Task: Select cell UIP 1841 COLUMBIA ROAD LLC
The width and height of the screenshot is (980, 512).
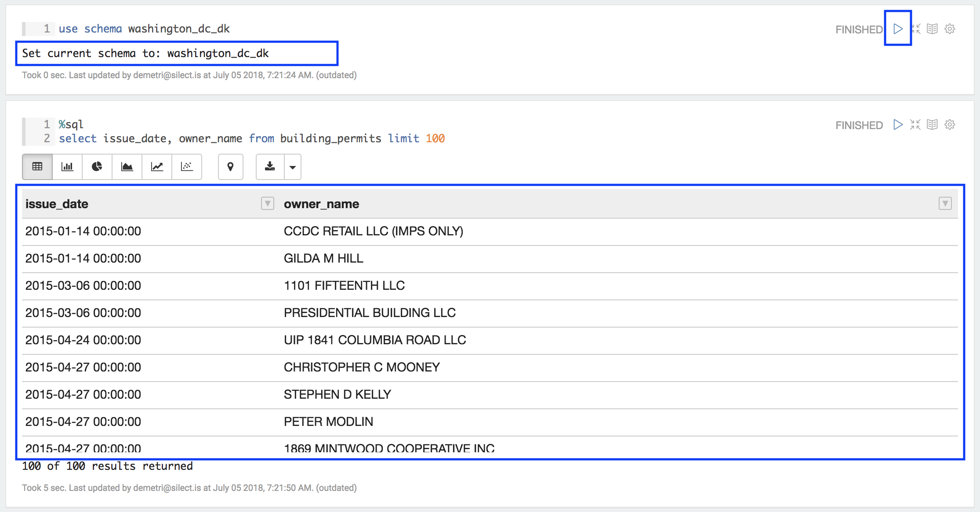Action: click(x=619, y=340)
